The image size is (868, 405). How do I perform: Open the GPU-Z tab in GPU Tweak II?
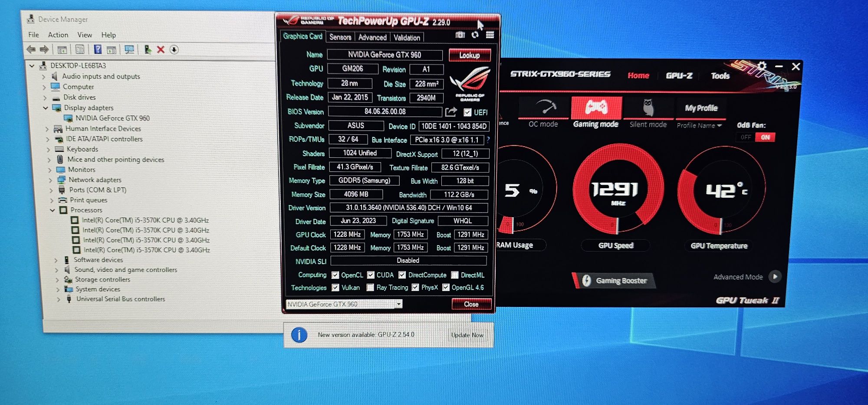click(679, 75)
